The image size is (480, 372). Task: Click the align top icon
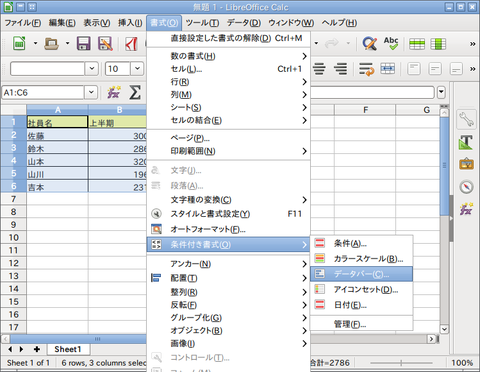pos(414,69)
